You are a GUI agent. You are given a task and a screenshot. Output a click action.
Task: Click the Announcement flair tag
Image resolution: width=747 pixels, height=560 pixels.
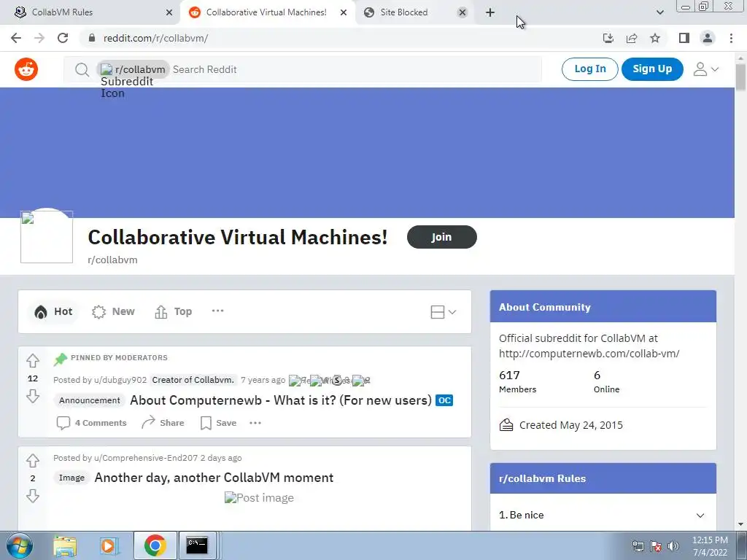(90, 400)
